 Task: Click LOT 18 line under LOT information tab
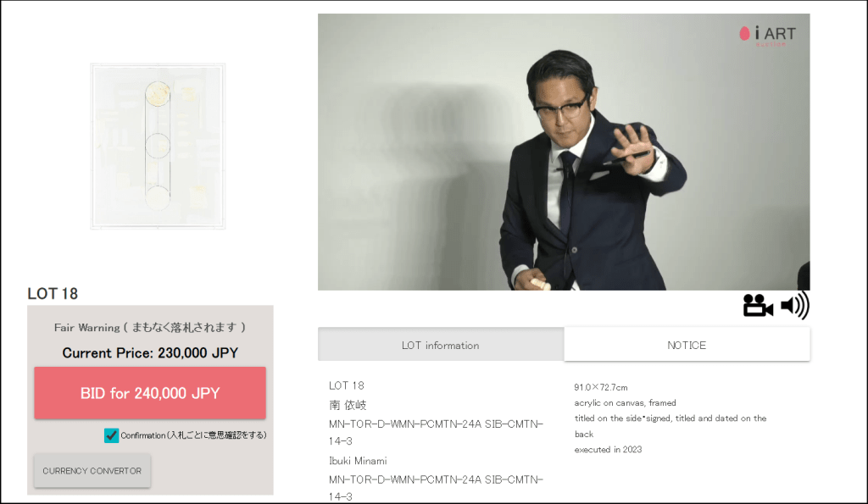[347, 385]
